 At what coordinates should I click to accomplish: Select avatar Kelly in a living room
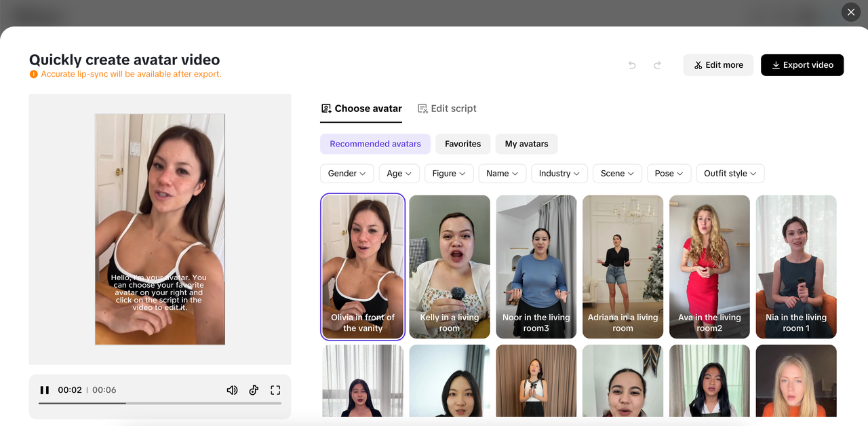450,267
